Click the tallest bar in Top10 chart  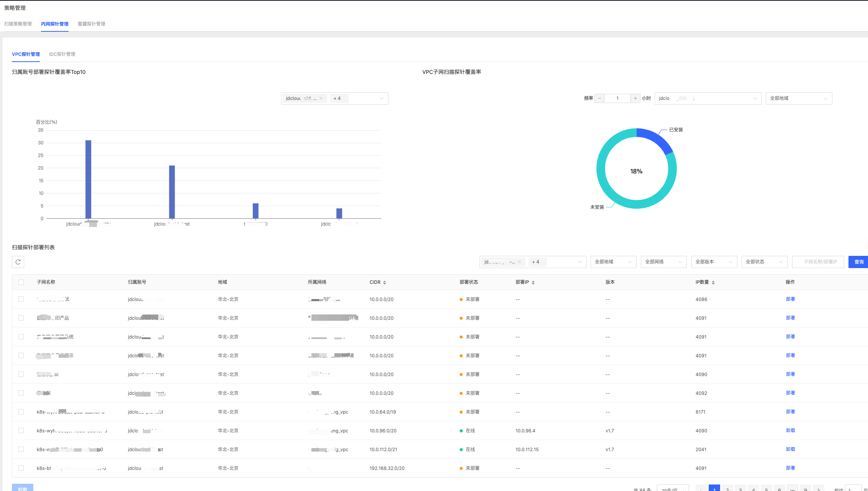pos(88,179)
